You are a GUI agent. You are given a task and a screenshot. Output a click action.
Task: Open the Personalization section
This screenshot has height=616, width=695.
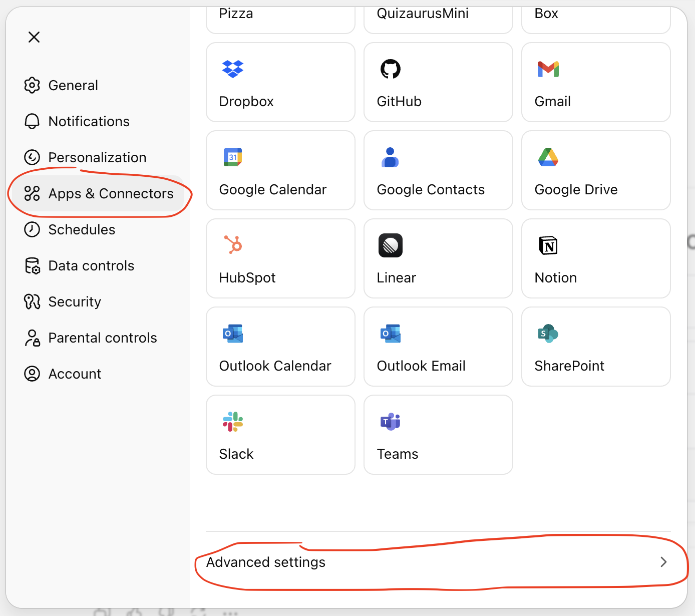tap(97, 157)
